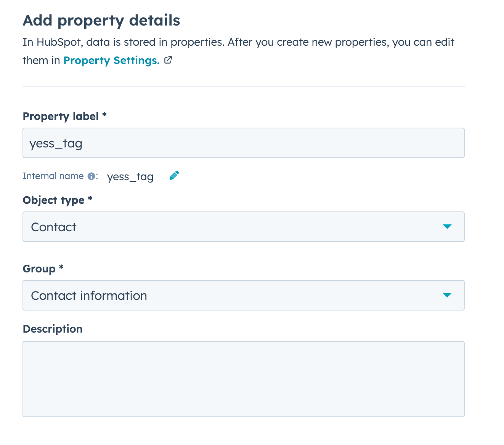
Task: Click the Internal name info icon
Action: click(91, 176)
